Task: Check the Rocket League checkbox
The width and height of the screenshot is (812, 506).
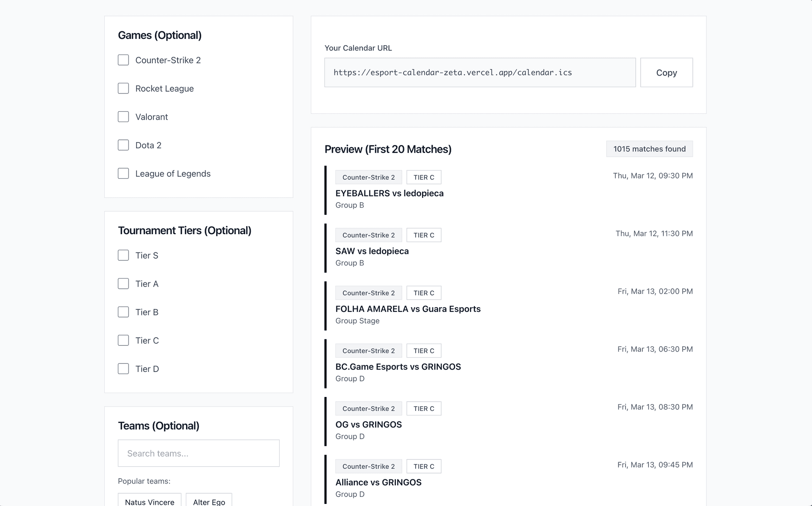Action: coord(123,88)
